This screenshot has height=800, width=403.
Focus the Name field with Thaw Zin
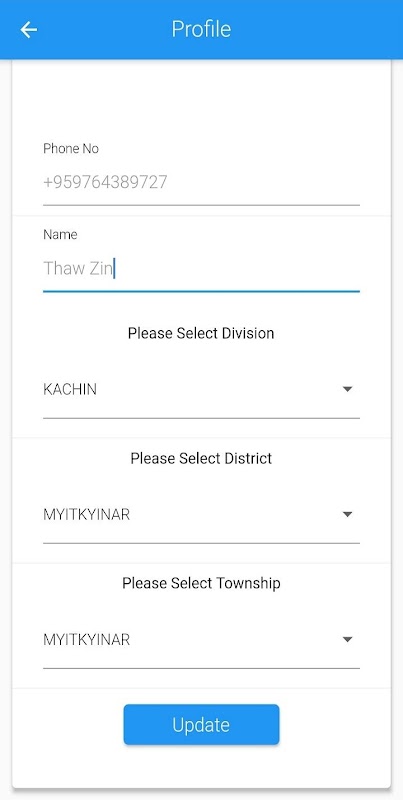click(201, 268)
